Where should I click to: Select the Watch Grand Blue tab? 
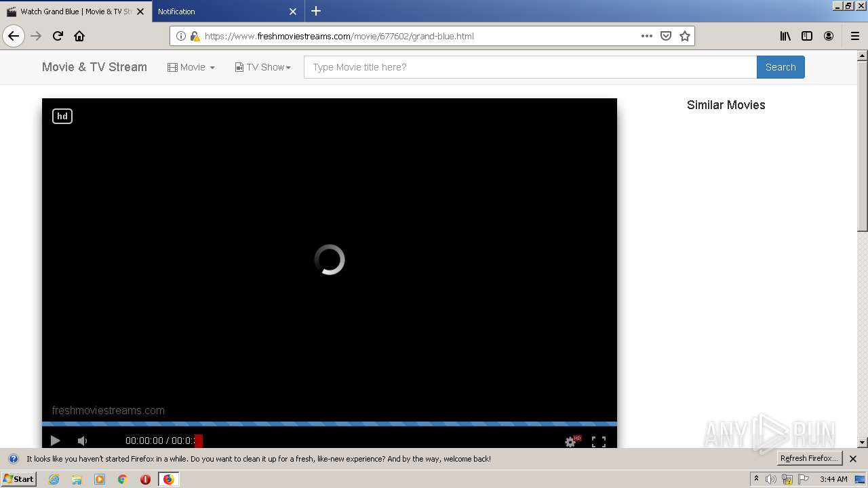[76, 12]
